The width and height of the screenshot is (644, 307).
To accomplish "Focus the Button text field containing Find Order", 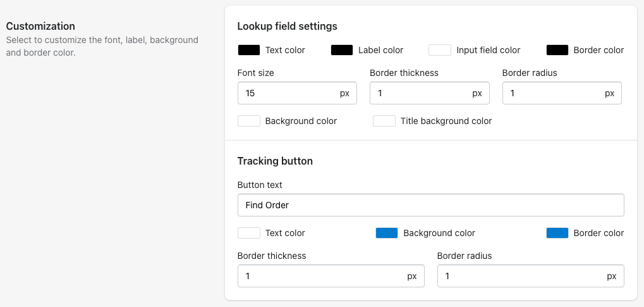I will pyautogui.click(x=431, y=205).
